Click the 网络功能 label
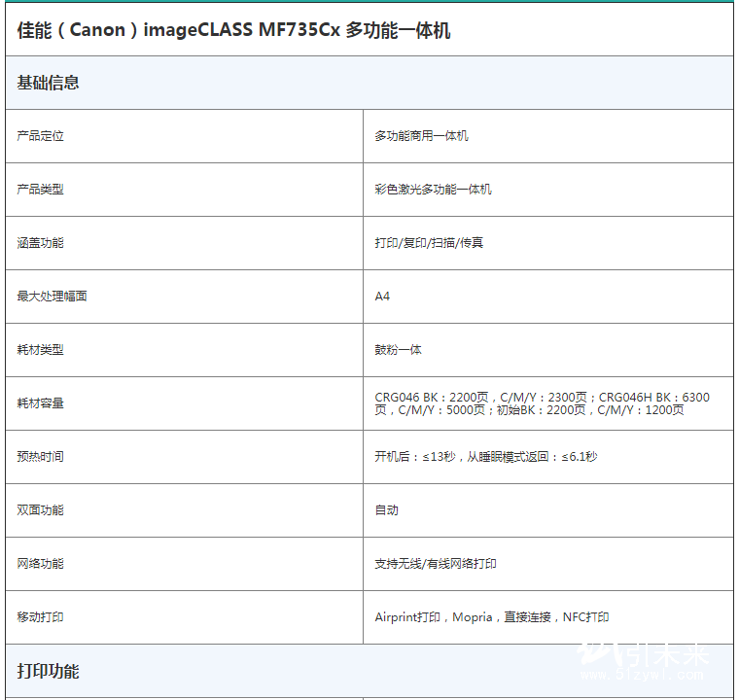 point(40,563)
